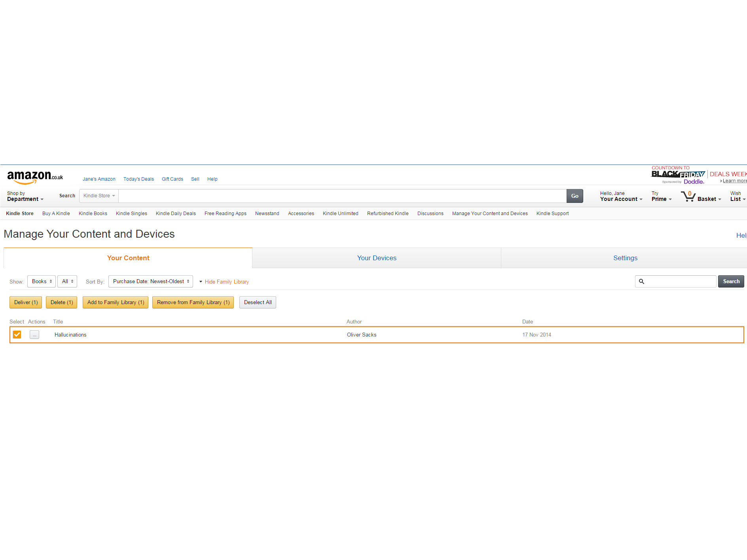Open Kindle Singles nav link

tap(131, 214)
